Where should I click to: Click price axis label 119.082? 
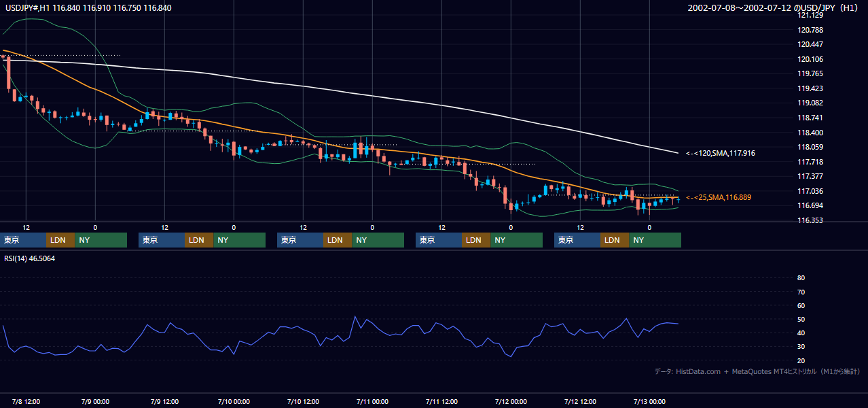click(810, 103)
